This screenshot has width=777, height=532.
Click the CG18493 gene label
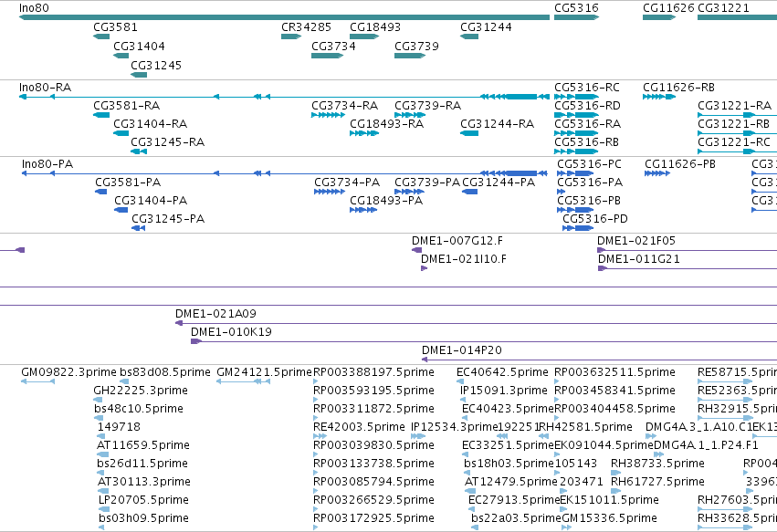[375, 27]
